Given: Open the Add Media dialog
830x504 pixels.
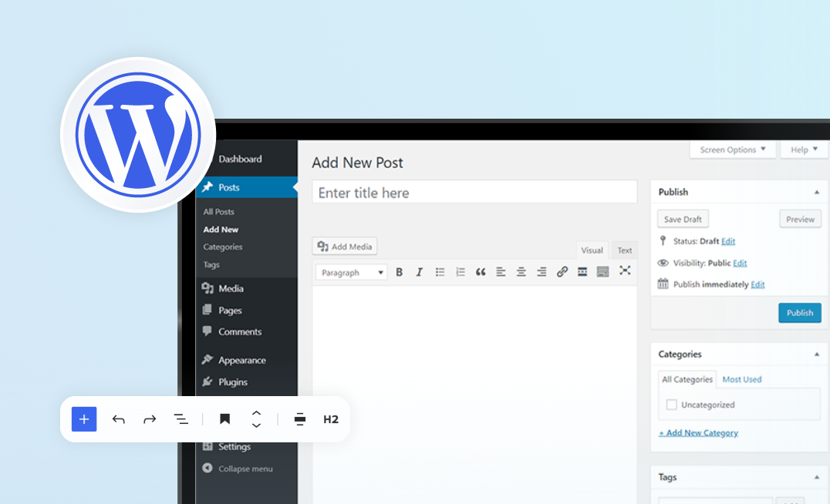Looking at the screenshot, I should pos(344,246).
